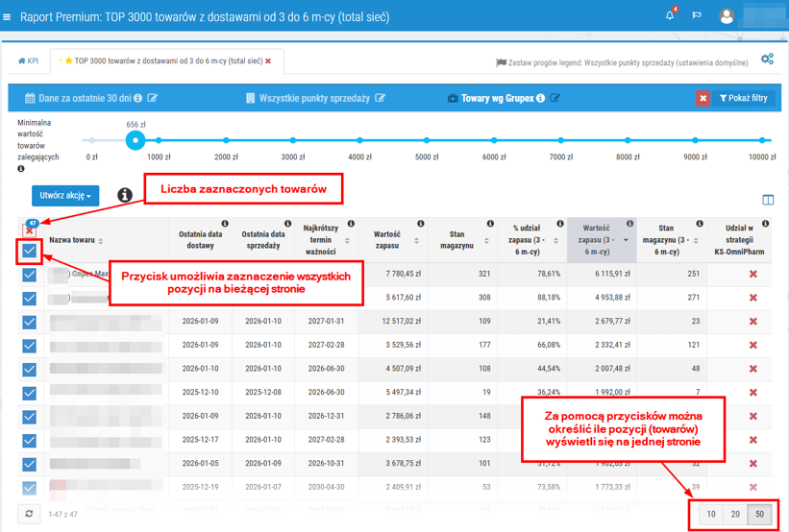Uncheck the first product row checkbox

[x=29, y=275]
